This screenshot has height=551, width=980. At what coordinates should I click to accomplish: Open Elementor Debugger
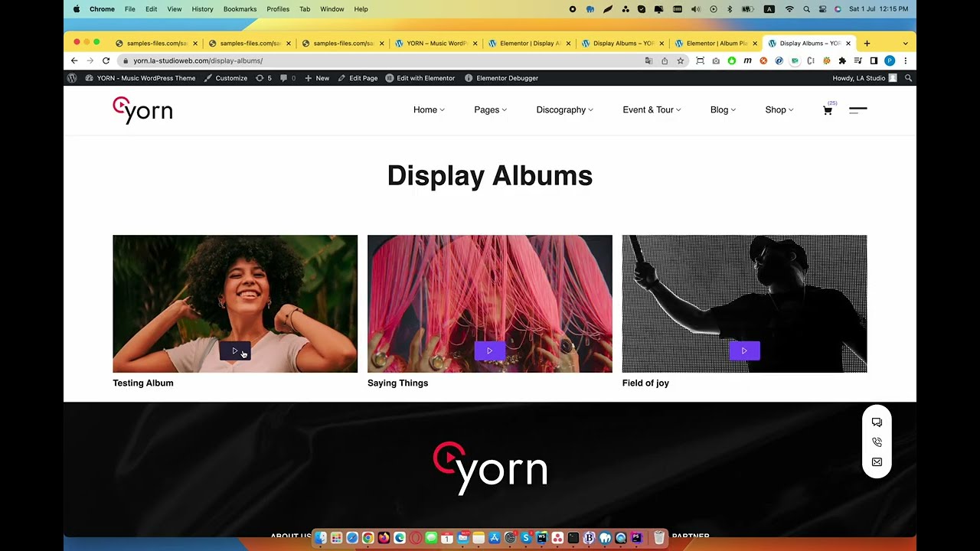coord(501,78)
